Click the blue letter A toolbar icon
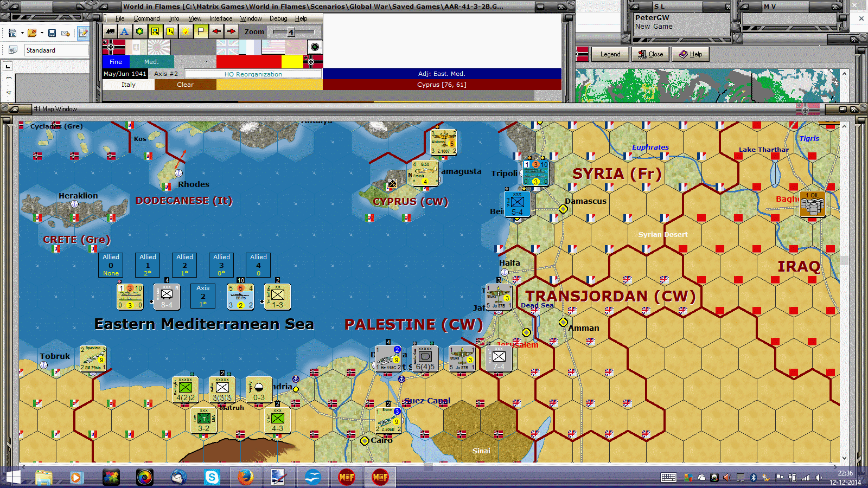This screenshot has height=488, width=868. point(125,31)
